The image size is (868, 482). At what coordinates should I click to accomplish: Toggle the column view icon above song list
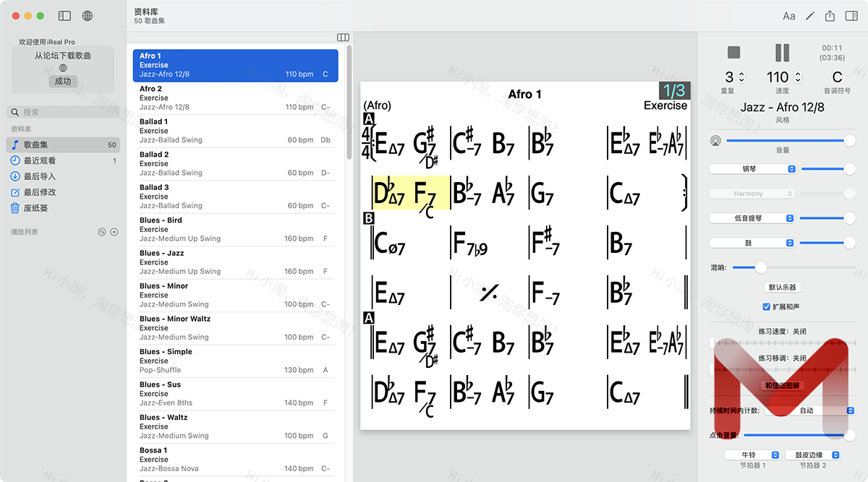pos(343,38)
